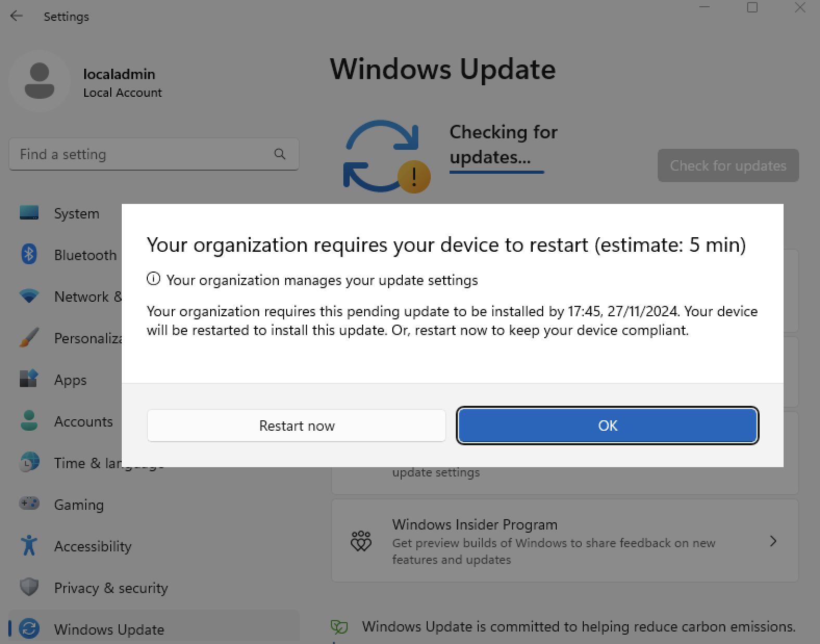
Task: Click the carbon emissions leaf icon
Action: 339,627
